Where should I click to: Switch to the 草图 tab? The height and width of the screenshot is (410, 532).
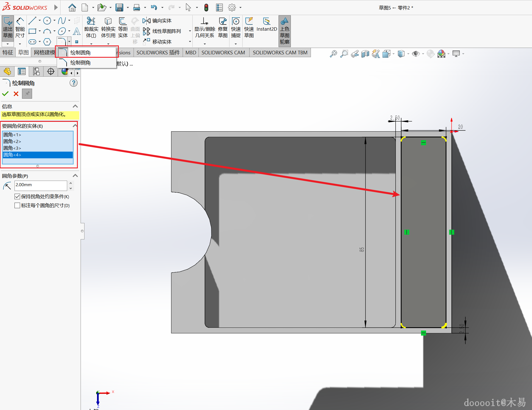tap(23, 52)
